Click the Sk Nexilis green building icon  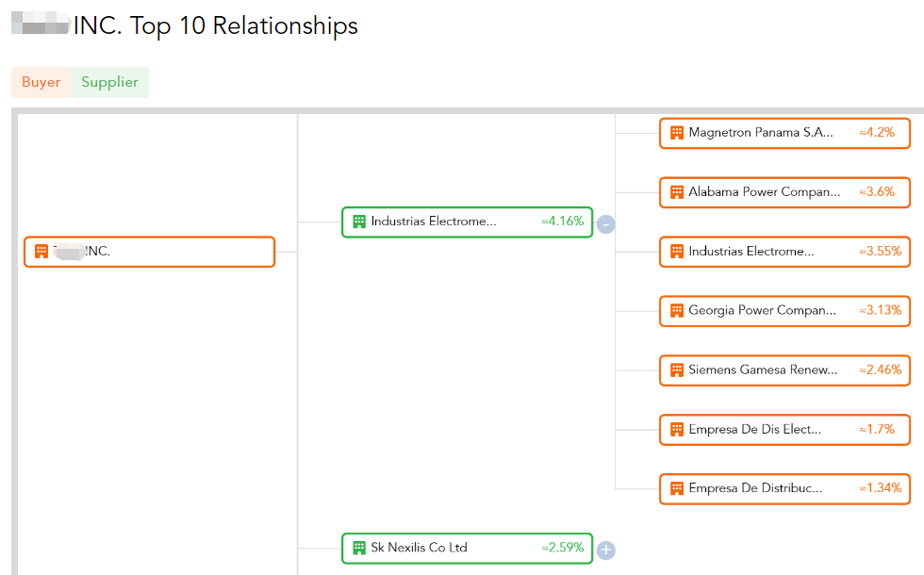coord(359,548)
